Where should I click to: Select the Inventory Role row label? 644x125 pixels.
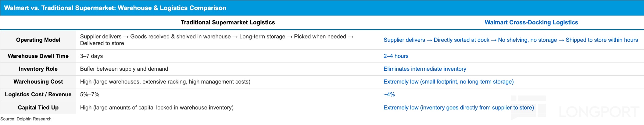click(x=38, y=69)
